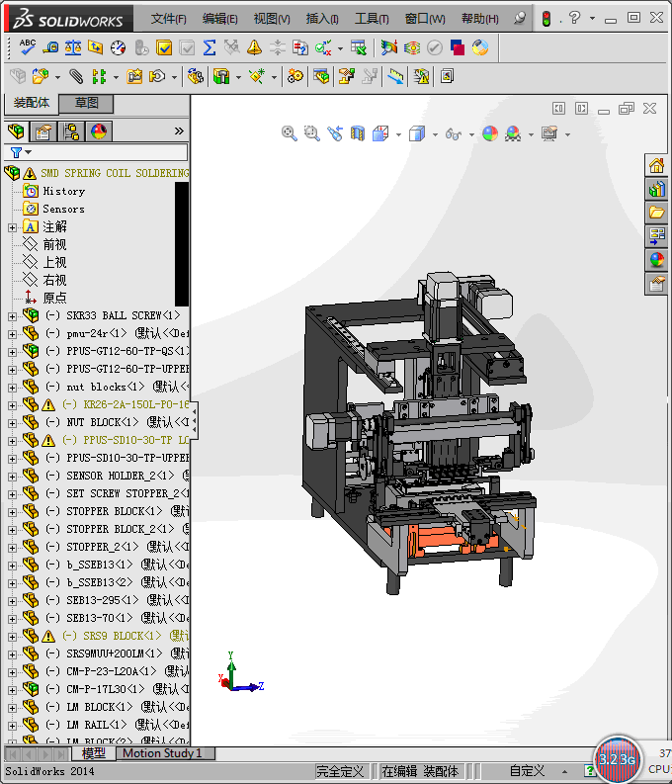672x784 pixels.
Task: Expand the 注解 annotations node
Action: [x=13, y=227]
